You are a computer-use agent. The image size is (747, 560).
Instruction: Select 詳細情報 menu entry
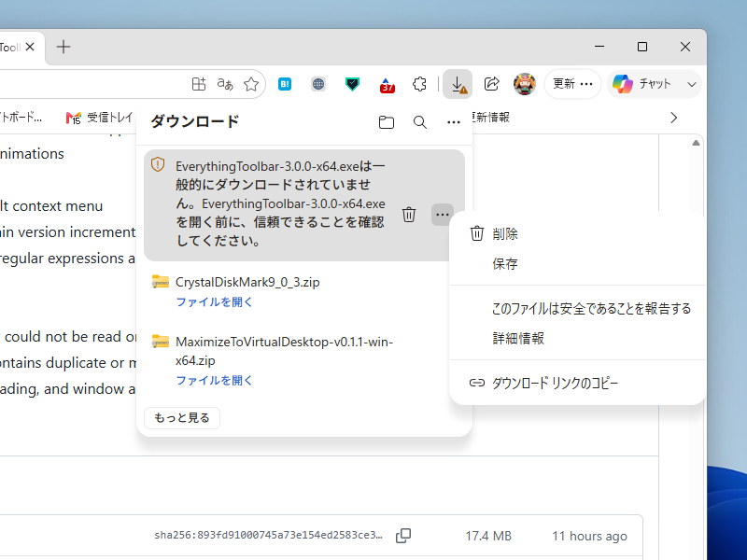pyautogui.click(x=577, y=339)
